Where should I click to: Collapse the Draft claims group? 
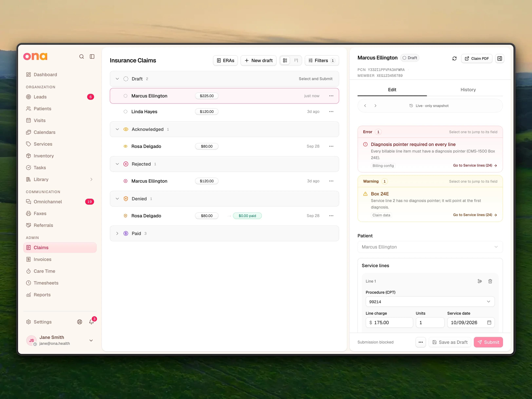(117, 79)
